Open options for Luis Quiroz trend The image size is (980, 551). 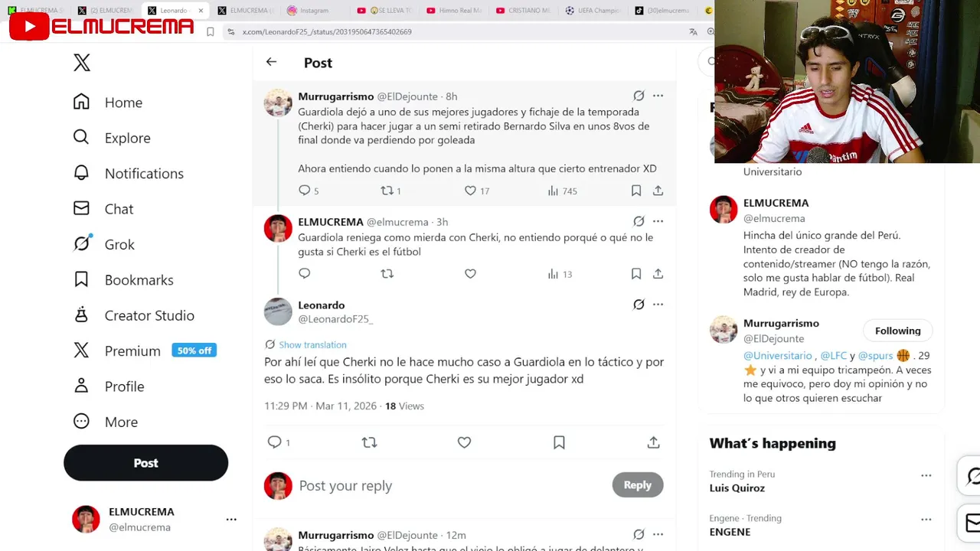[926, 475]
